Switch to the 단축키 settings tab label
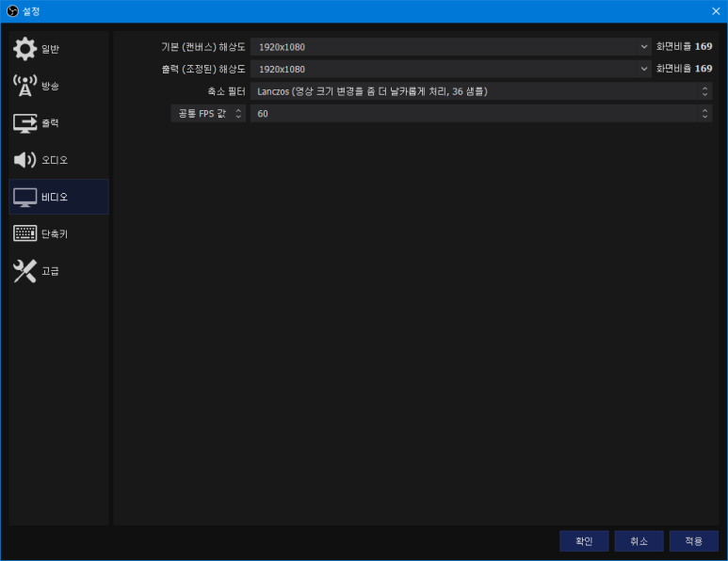This screenshot has width=728, height=561. [x=55, y=233]
